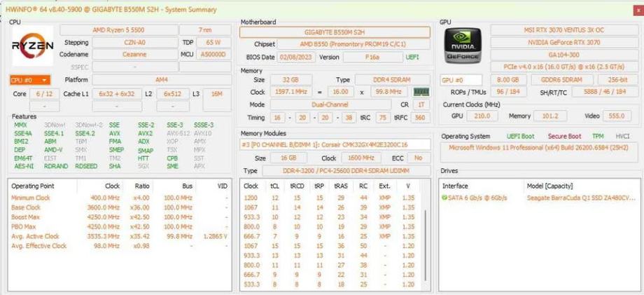644x295 pixels.
Task: Click the 8.00 GB video memory field
Action: [x=508, y=80]
